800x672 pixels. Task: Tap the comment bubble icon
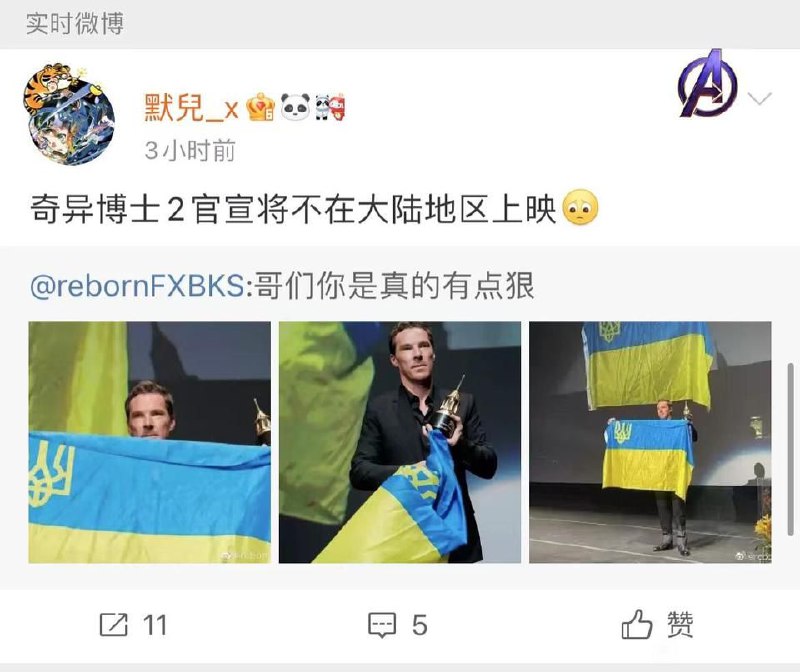[382, 626]
